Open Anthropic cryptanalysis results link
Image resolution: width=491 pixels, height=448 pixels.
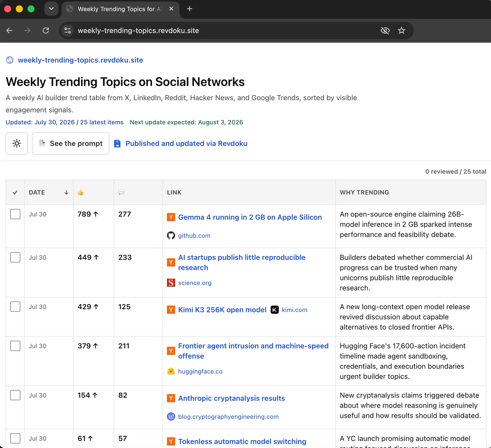click(231, 398)
